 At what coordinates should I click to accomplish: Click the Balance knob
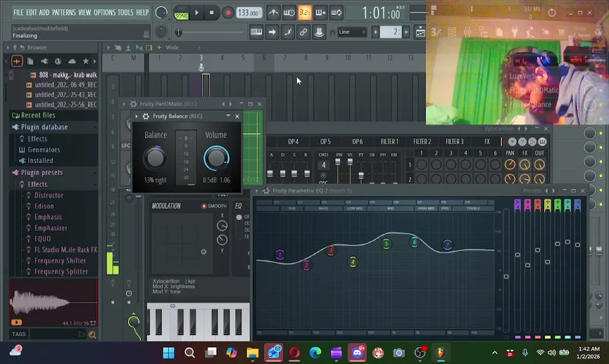point(155,158)
